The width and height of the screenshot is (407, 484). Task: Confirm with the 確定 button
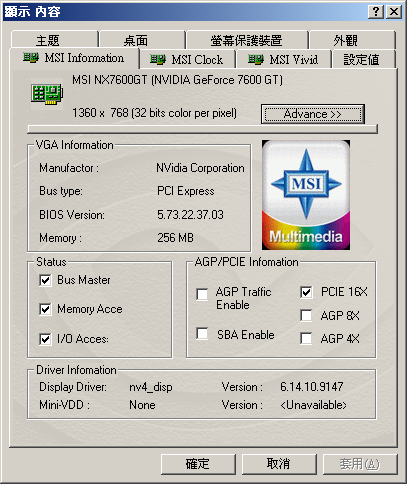tap(198, 464)
